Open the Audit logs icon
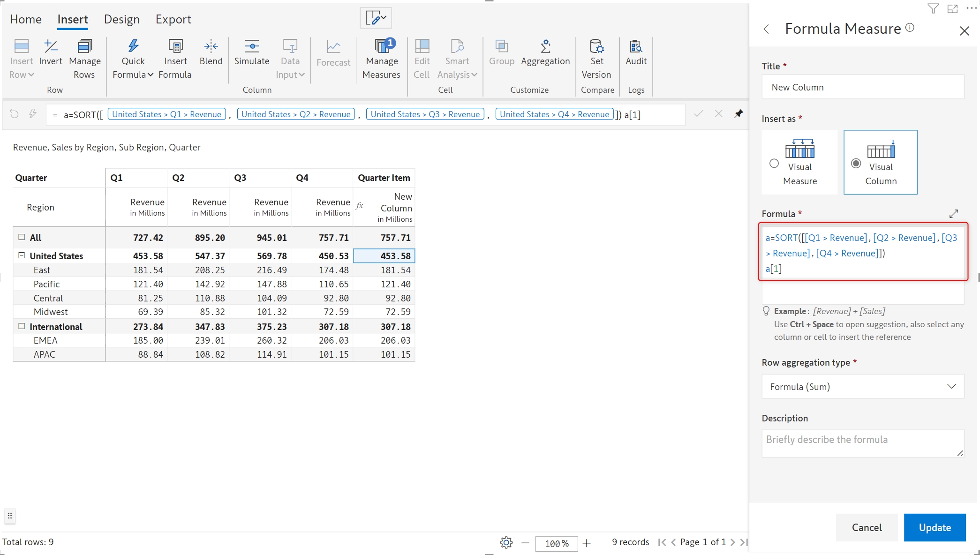Image resolution: width=980 pixels, height=555 pixels. click(636, 47)
